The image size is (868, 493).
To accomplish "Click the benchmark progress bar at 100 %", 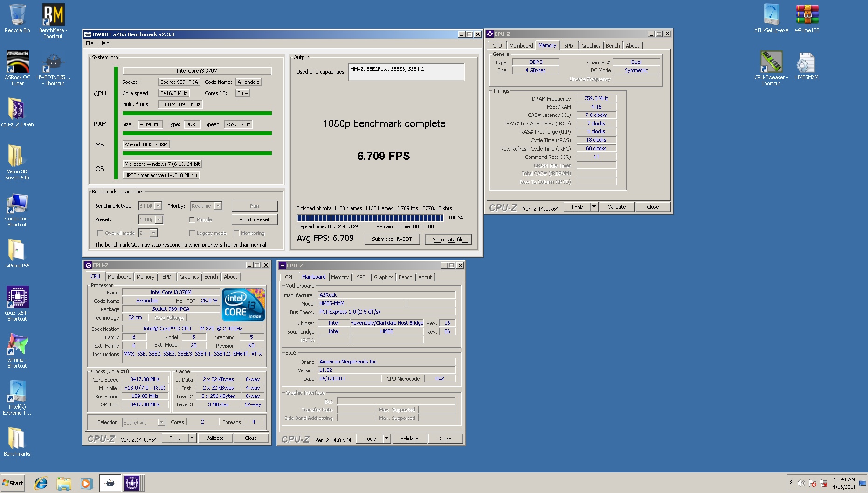I will pyautogui.click(x=370, y=218).
